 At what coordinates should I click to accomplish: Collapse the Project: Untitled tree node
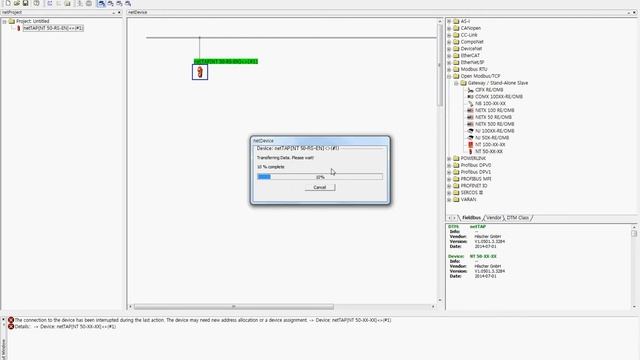point(4,21)
